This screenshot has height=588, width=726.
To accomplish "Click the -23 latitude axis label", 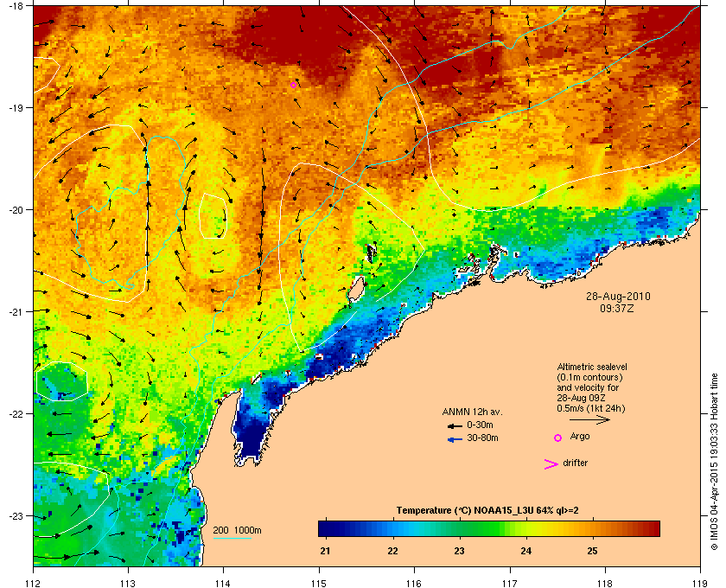I will click(16, 515).
